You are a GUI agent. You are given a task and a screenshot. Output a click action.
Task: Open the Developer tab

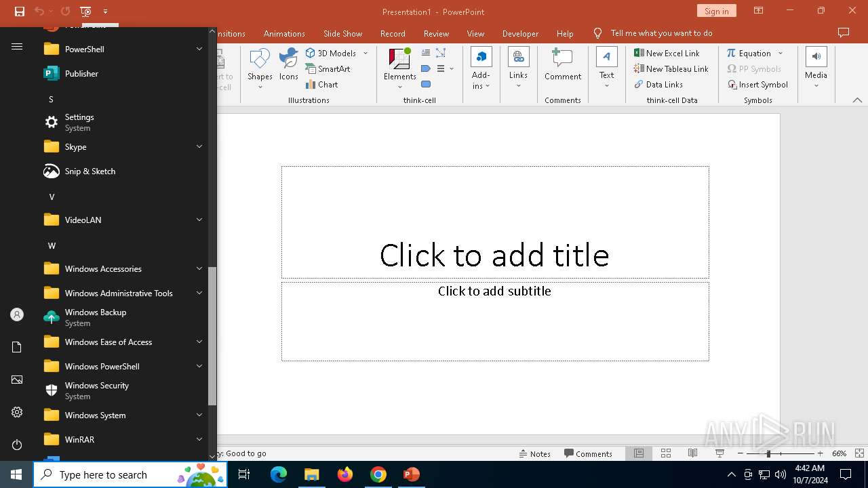520,33
